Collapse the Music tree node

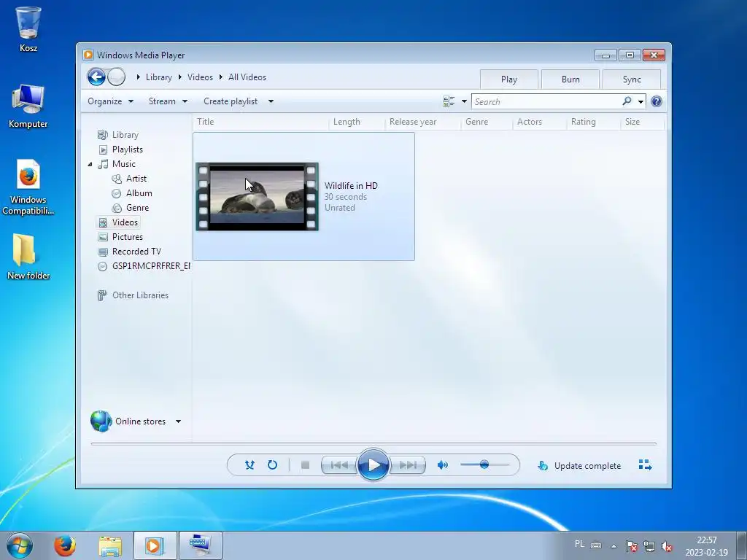pos(90,164)
